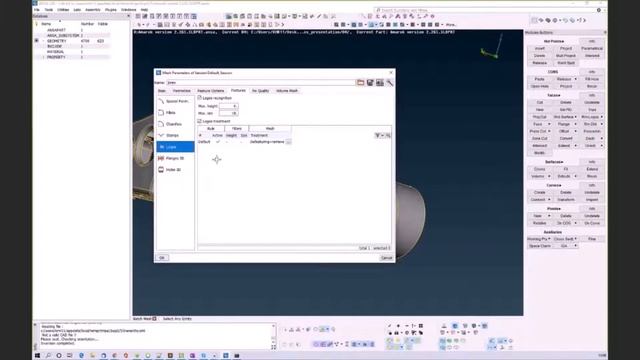Open the Assembly menu

tap(93, 9)
